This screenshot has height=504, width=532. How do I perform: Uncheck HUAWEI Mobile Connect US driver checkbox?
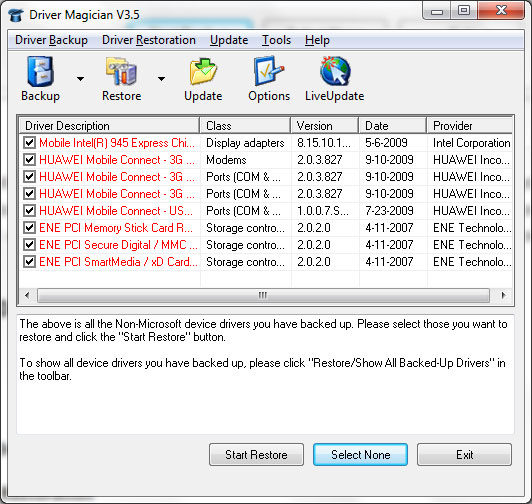(30, 210)
